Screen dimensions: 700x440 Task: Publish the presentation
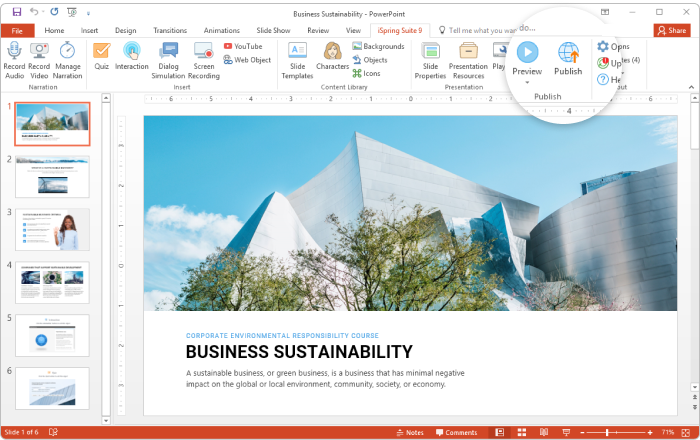click(568, 58)
